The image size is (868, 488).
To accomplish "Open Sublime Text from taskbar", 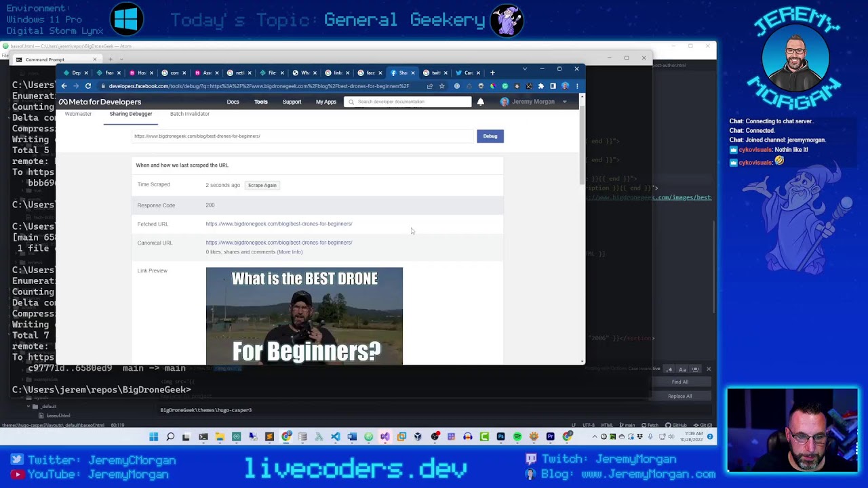I will pos(269,436).
